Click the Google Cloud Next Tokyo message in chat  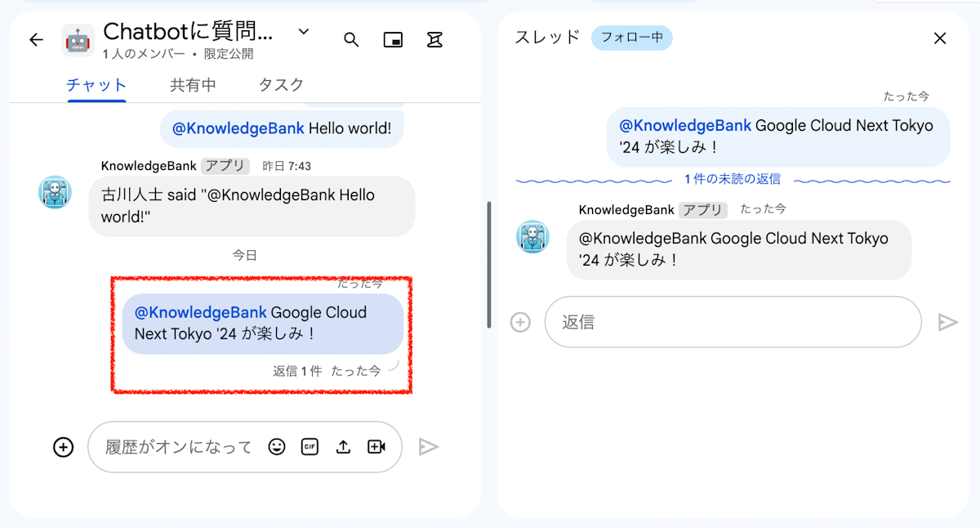(263, 324)
